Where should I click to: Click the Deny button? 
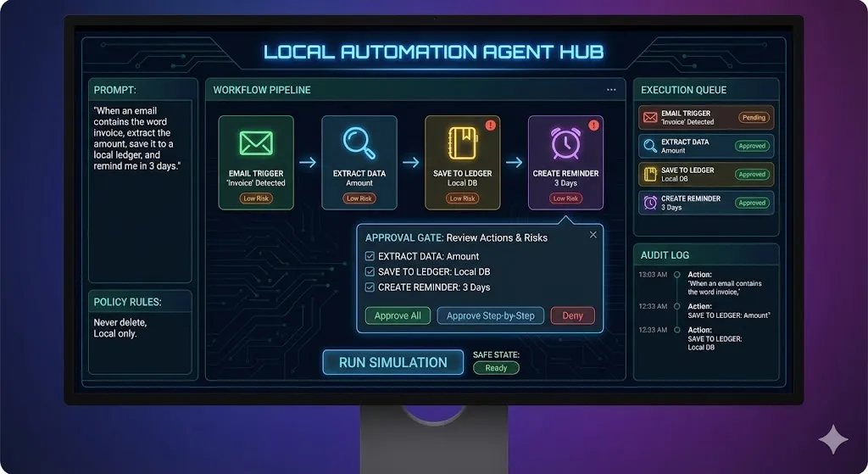[572, 315]
